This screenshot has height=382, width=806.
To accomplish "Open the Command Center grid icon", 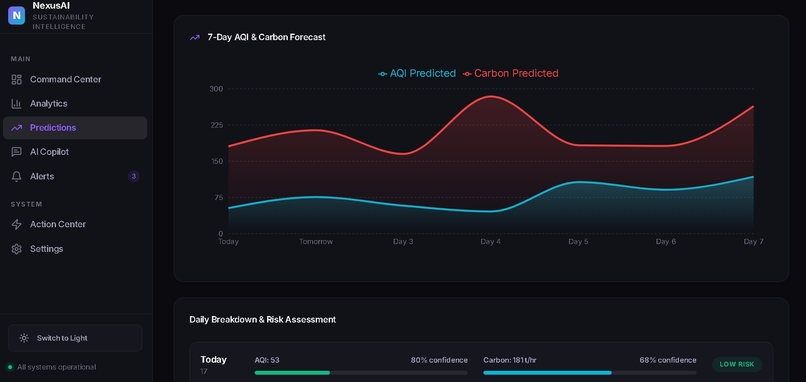I will (16, 80).
